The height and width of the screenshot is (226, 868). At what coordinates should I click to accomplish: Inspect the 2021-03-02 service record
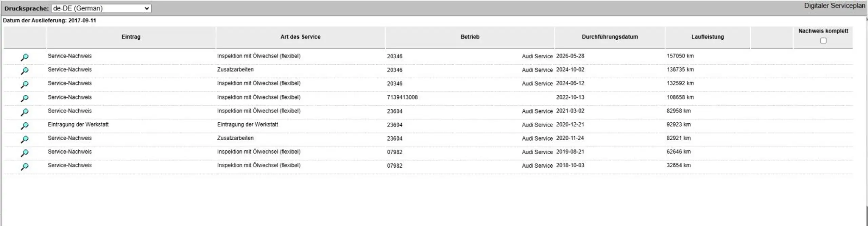tap(24, 112)
